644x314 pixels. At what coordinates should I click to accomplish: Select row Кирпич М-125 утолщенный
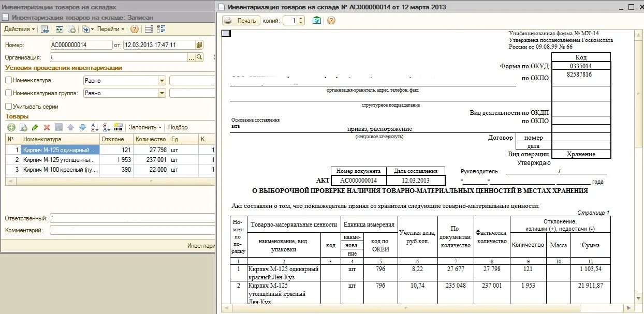coord(60,160)
